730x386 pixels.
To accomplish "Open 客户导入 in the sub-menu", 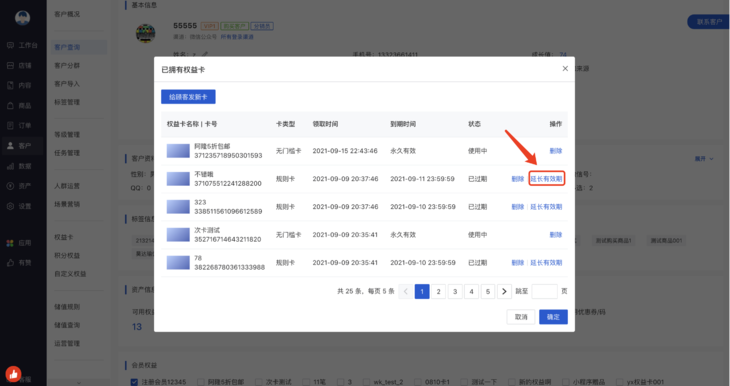I will coord(67,84).
